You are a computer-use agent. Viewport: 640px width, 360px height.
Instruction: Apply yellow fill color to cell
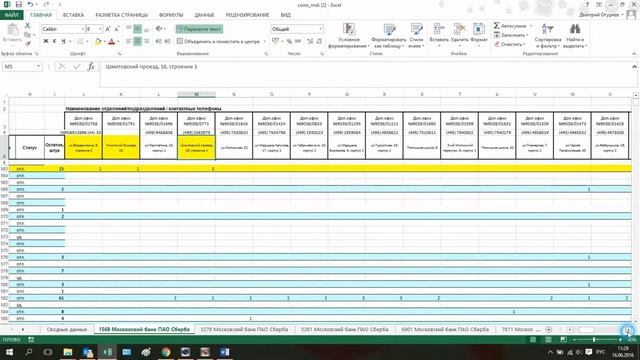(x=98, y=41)
